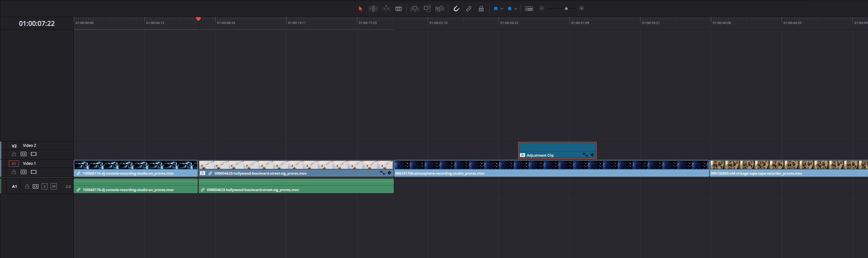Click the timeline zoom slider handle
The image size is (868, 258).
click(x=566, y=9)
